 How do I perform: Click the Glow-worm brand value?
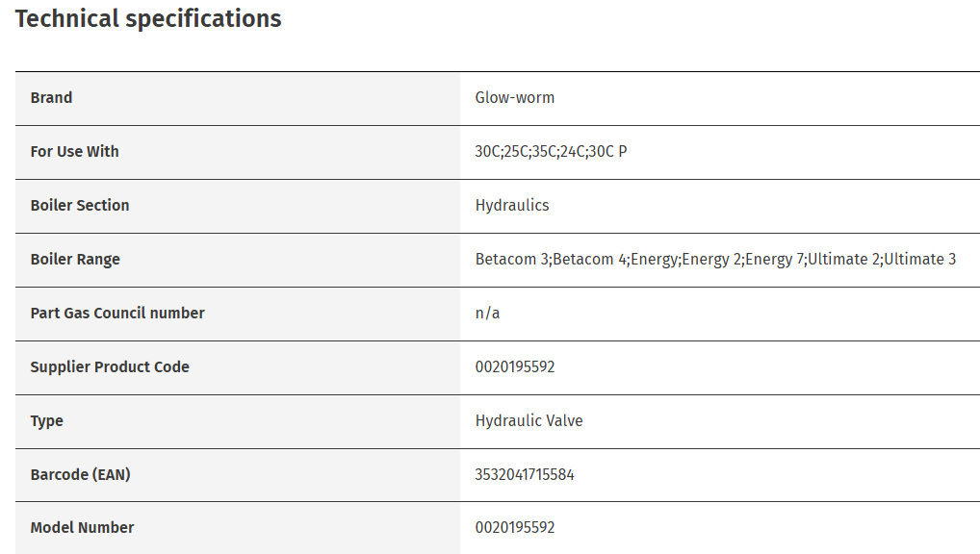pos(514,98)
